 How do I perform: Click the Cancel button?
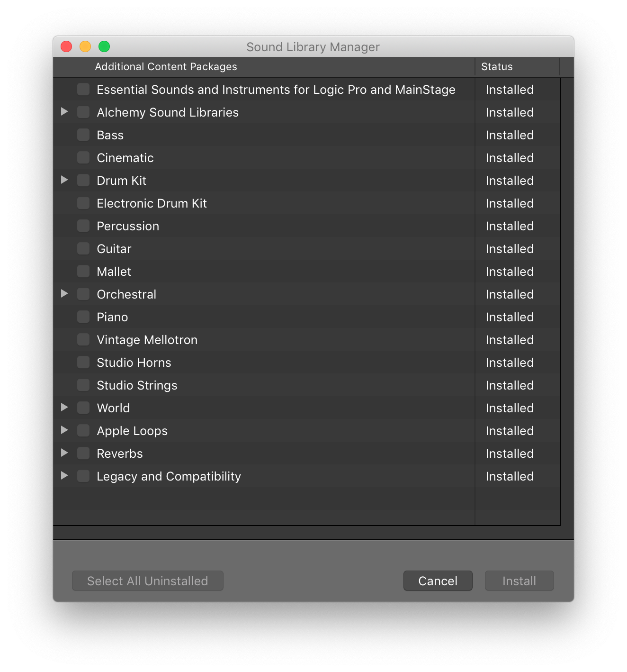tap(438, 581)
